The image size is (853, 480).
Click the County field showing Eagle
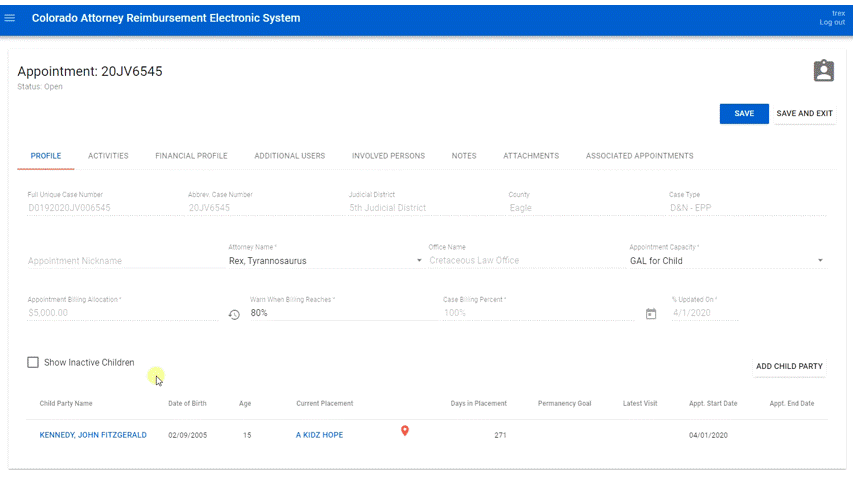(x=586, y=208)
